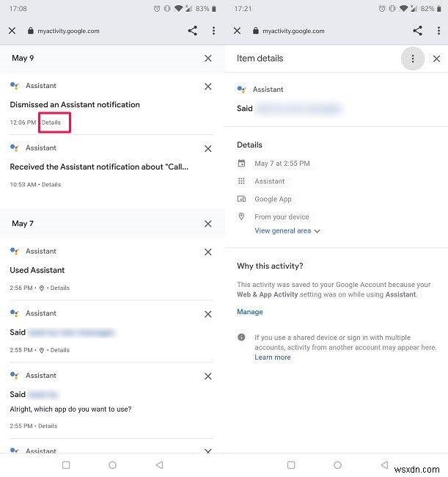The height and width of the screenshot is (477, 448).
Task: Open Item details three-dot options menu
Action: click(x=413, y=59)
